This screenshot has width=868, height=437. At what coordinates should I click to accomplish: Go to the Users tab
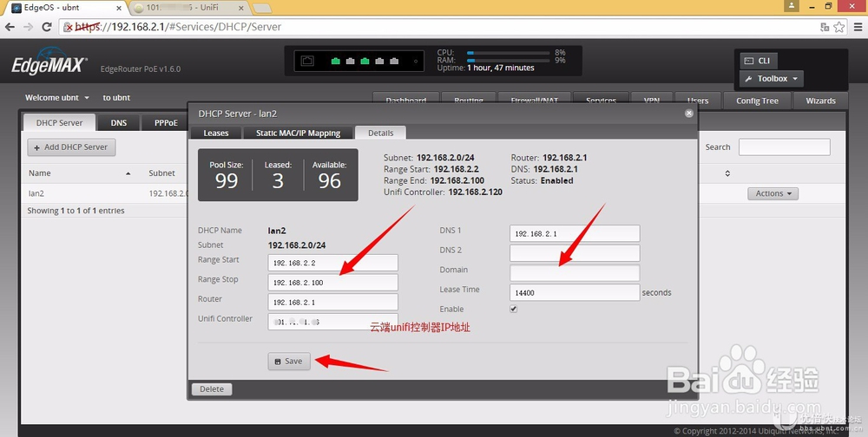click(698, 101)
